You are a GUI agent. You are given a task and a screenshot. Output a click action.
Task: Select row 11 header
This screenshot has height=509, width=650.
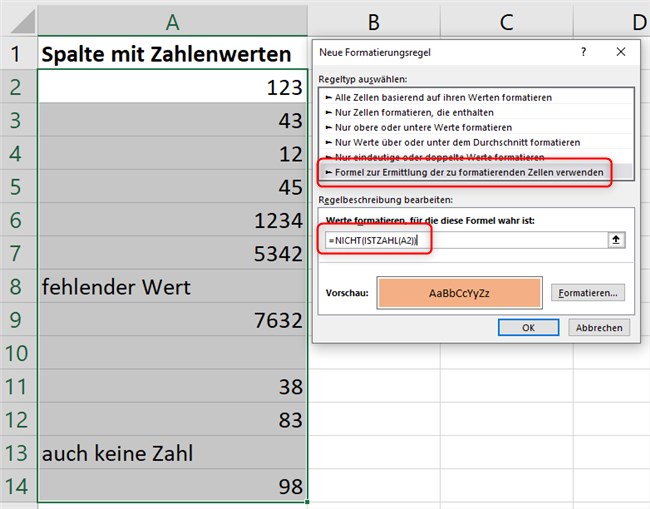[18, 386]
